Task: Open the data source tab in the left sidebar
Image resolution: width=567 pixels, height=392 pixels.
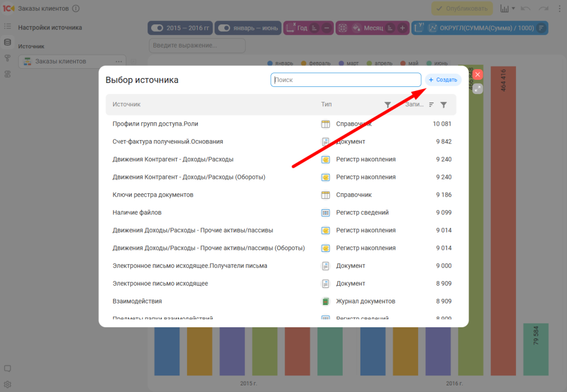Action: coord(8,42)
